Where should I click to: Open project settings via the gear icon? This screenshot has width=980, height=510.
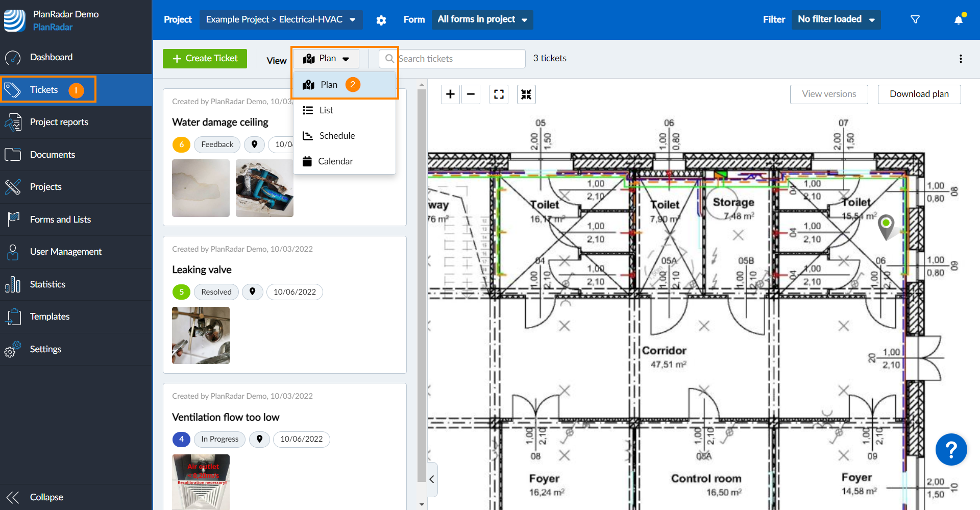click(x=381, y=20)
